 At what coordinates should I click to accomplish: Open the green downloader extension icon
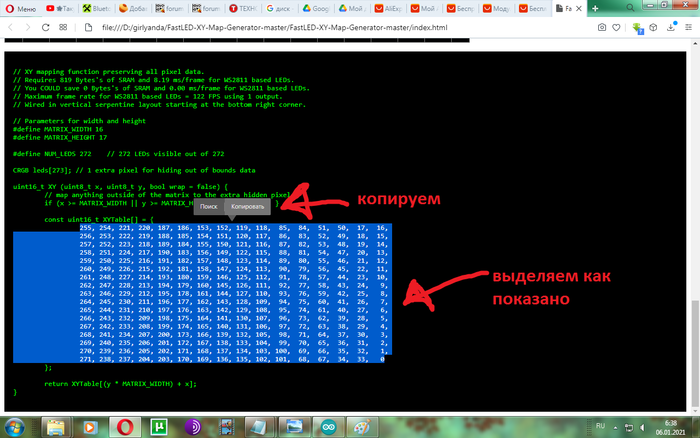(638, 28)
